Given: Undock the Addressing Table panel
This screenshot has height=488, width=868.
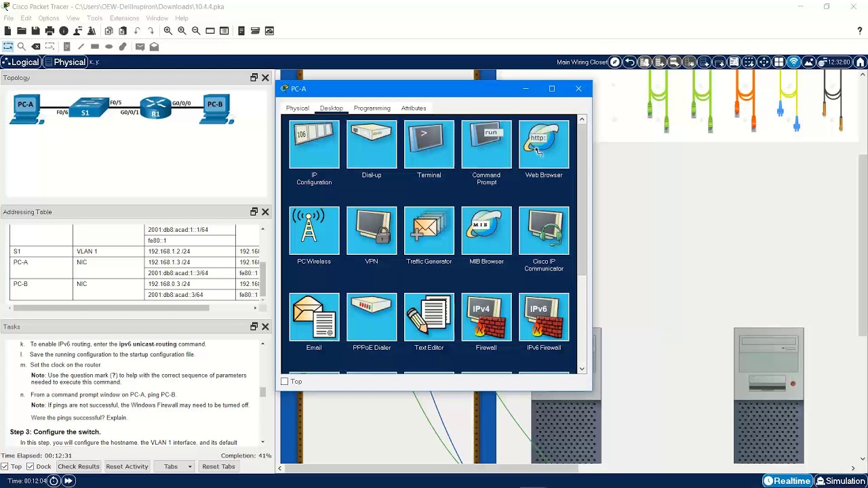Looking at the screenshot, I should click(254, 211).
